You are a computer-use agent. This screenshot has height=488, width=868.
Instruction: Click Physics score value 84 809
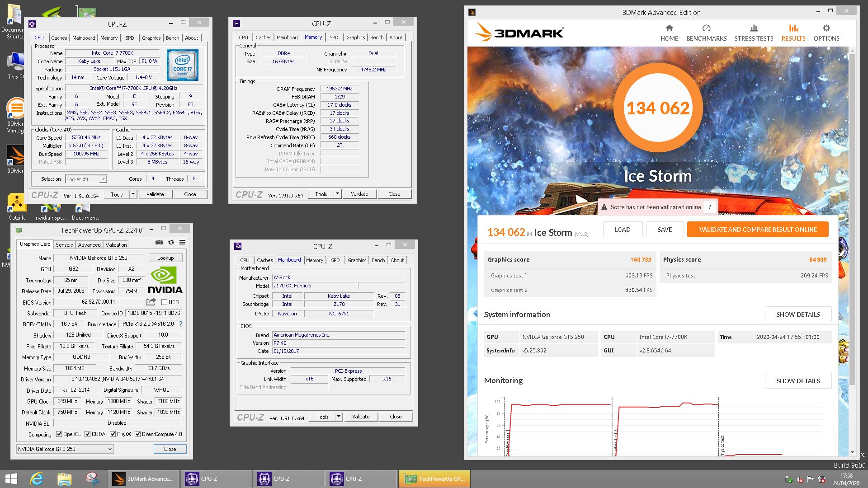817,260
